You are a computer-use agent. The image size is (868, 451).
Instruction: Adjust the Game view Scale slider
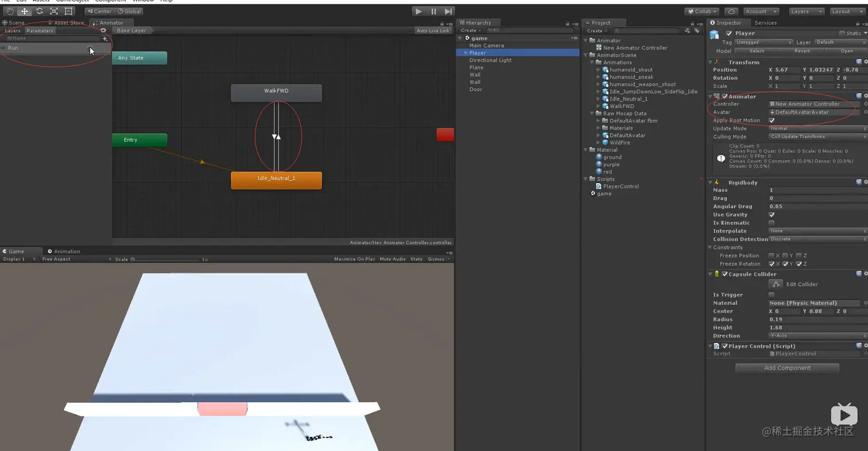tap(165, 260)
